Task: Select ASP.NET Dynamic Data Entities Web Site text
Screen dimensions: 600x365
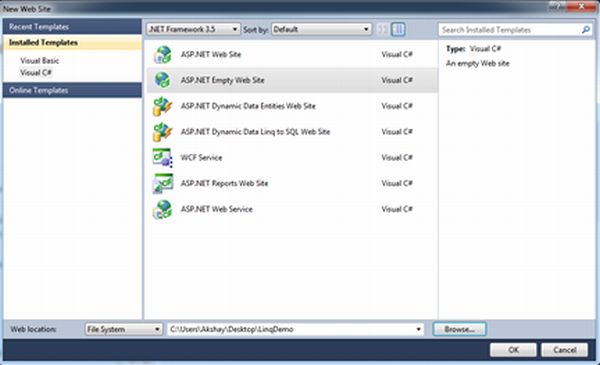Action: pos(248,106)
